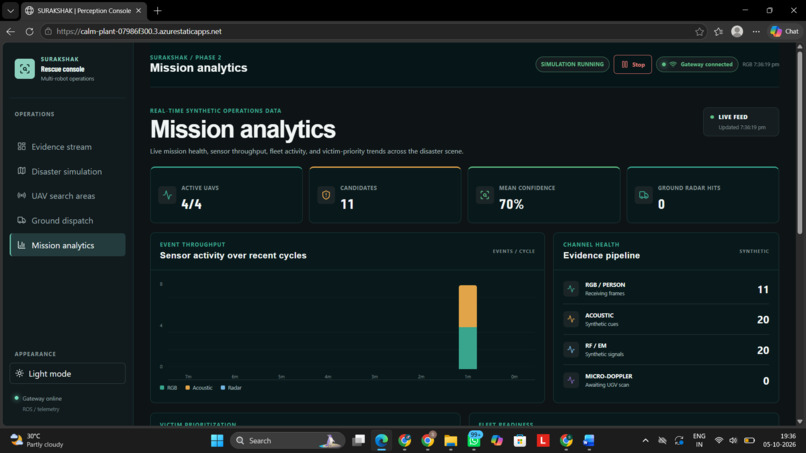Open WhatsApp from the taskbar

[x=474, y=441]
